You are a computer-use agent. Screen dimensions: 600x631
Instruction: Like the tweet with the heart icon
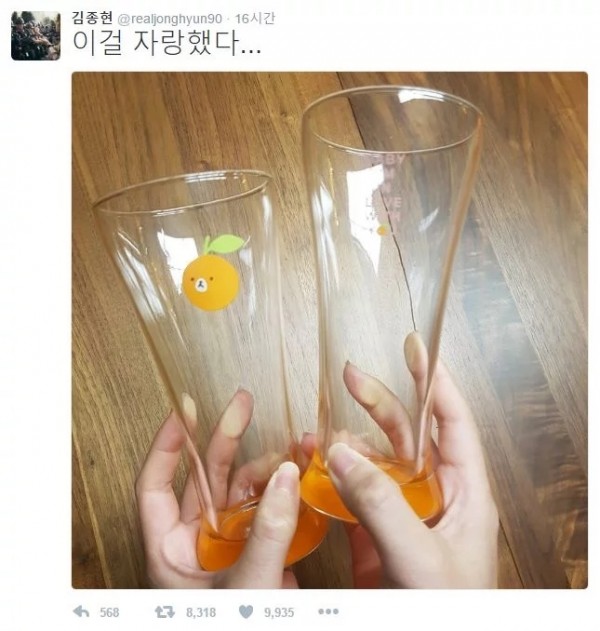pos(246,612)
